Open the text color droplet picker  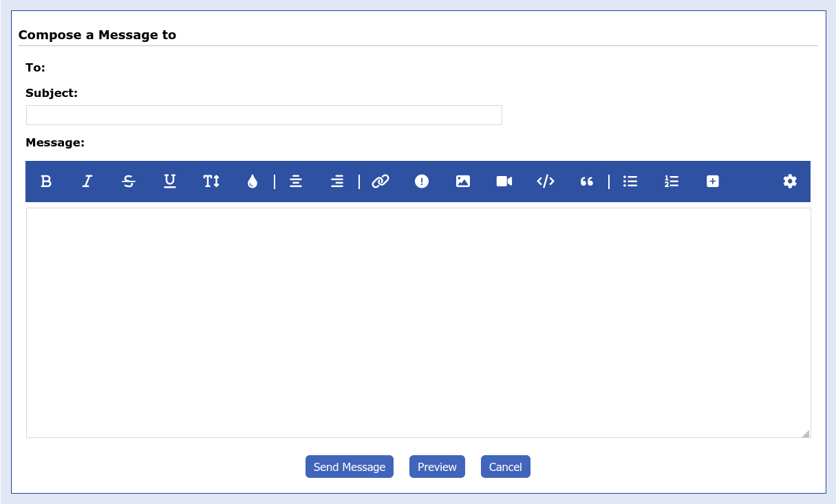pos(253,182)
